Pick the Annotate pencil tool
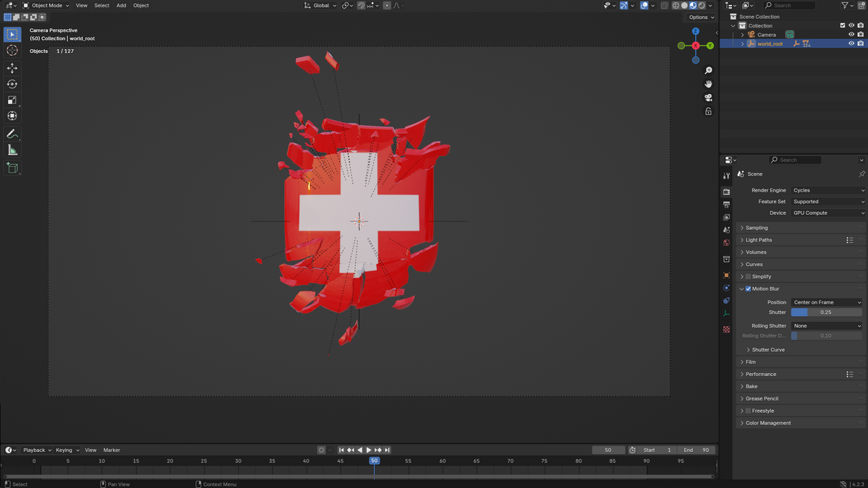The image size is (868, 488). point(12,134)
